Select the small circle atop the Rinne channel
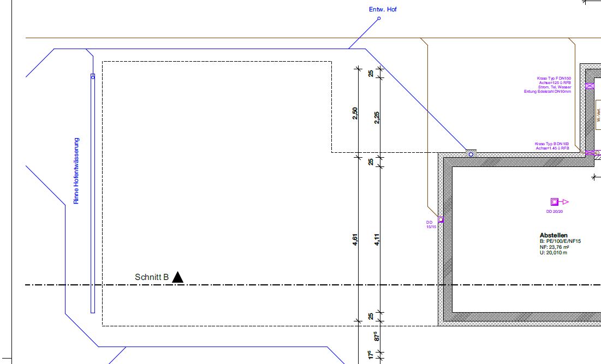Viewport: 601px width, 364px height. 93,77
